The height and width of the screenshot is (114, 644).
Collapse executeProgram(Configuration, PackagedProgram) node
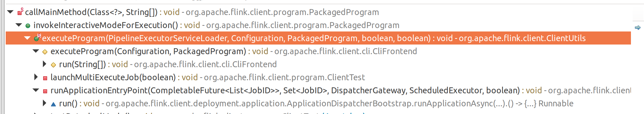[36, 51]
